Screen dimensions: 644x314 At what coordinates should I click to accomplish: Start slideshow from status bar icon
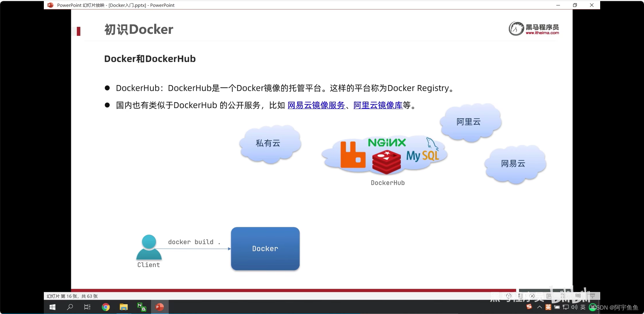click(592, 296)
